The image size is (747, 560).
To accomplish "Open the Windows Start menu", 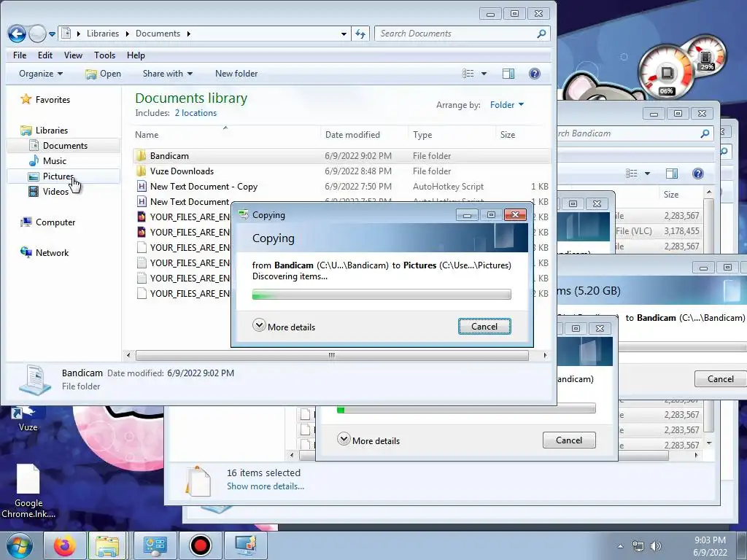I will click(19, 545).
